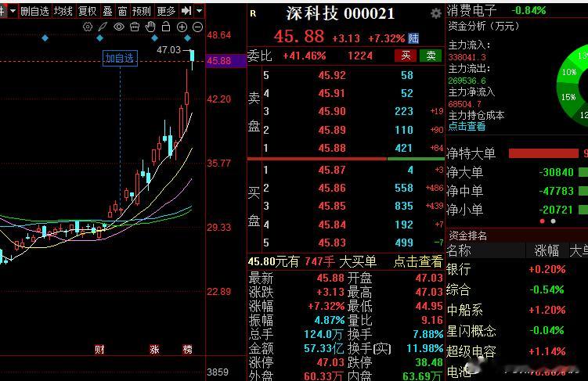588x381 pixels.
Task: Select sell level 4 price 45.91
Action: click(332, 93)
